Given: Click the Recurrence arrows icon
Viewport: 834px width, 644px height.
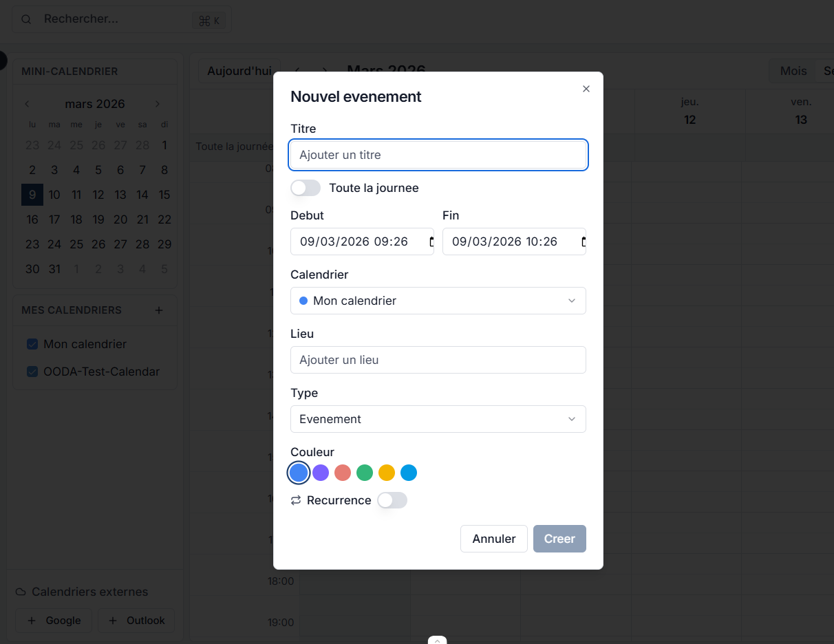Looking at the screenshot, I should click(295, 500).
